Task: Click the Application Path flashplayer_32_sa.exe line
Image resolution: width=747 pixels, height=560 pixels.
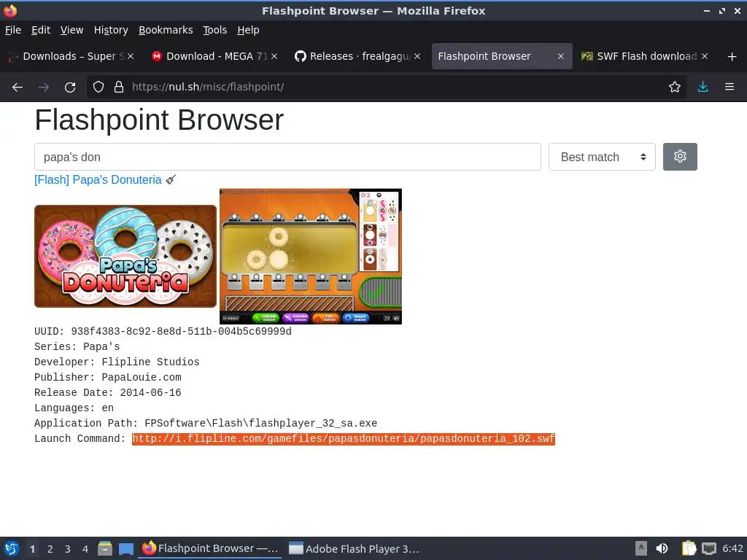Action: pyautogui.click(x=206, y=423)
